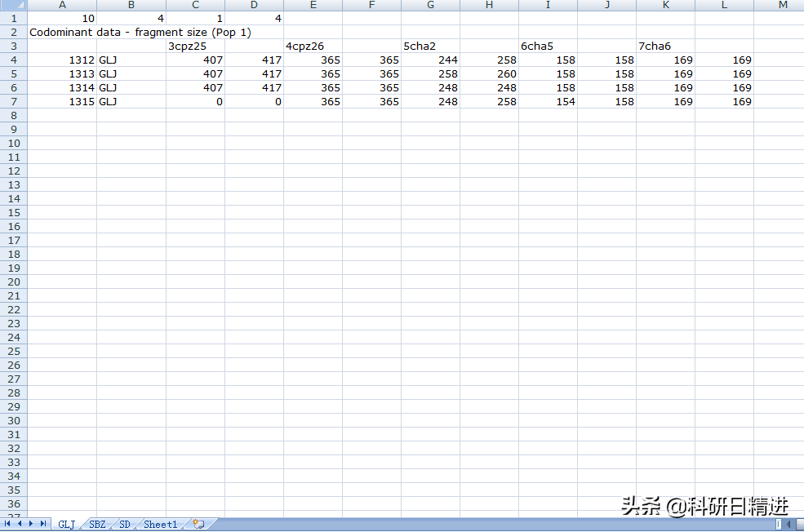Open the Sheet1 tab
This screenshot has height=532, width=804.
160,525
